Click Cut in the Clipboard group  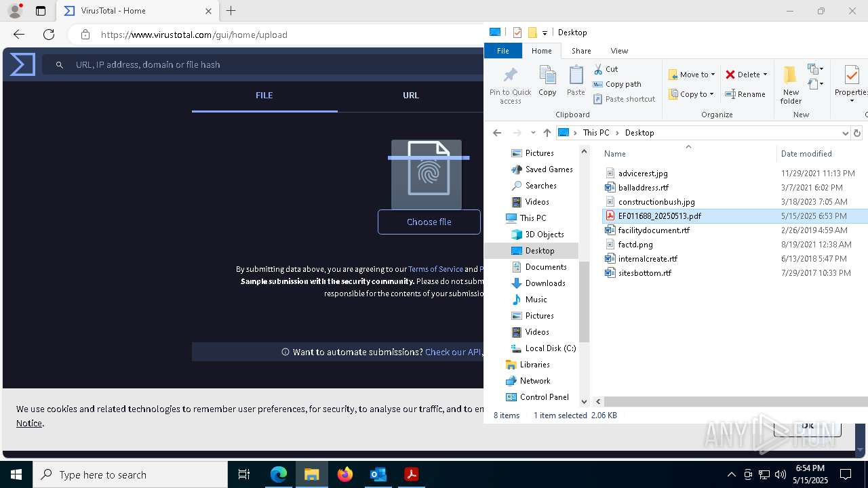606,69
